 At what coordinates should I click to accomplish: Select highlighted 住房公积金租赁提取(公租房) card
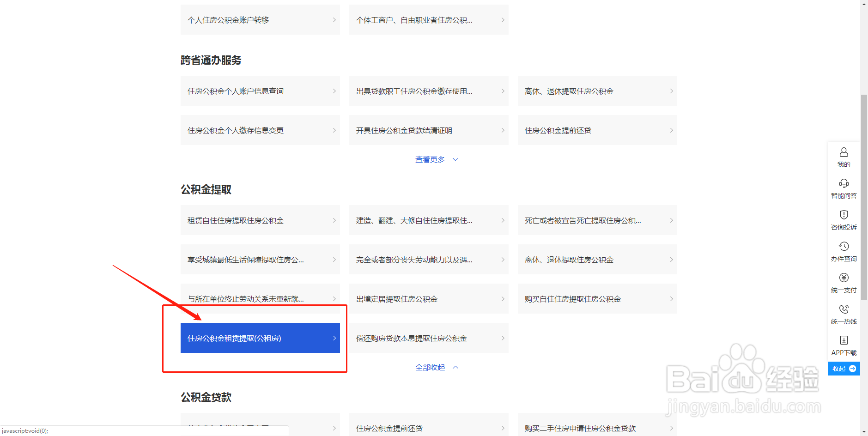tap(260, 338)
